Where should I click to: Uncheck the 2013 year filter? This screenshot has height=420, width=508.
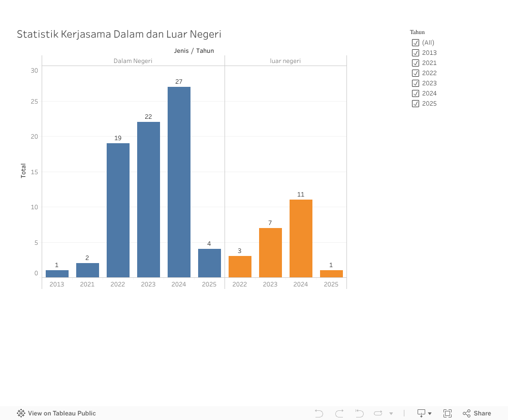[416, 53]
